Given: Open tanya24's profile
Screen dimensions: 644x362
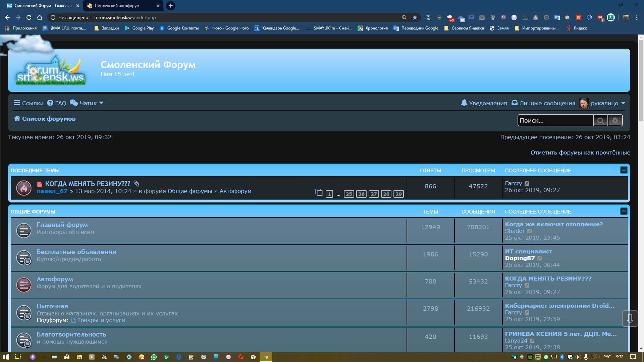Looking at the screenshot, I should coord(516,341).
